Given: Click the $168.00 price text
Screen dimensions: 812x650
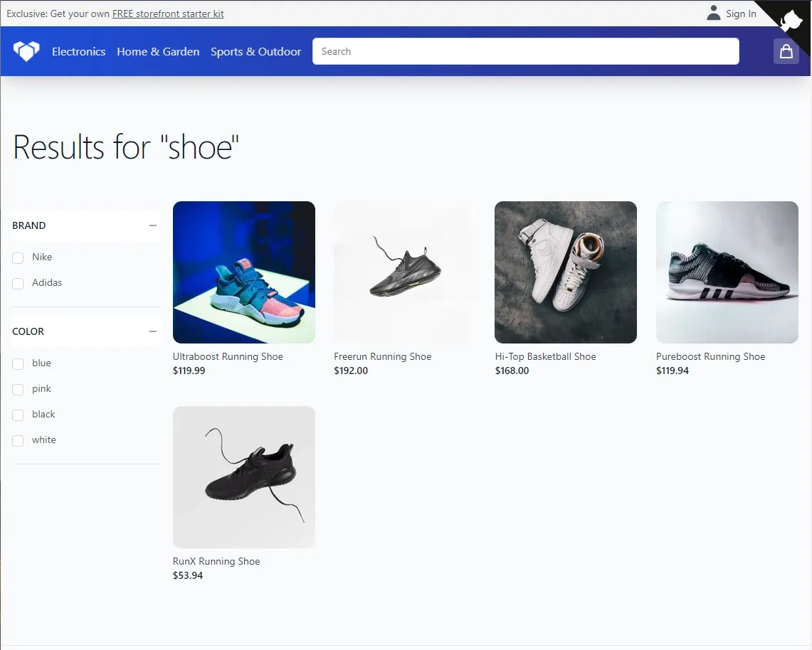Looking at the screenshot, I should [512, 371].
